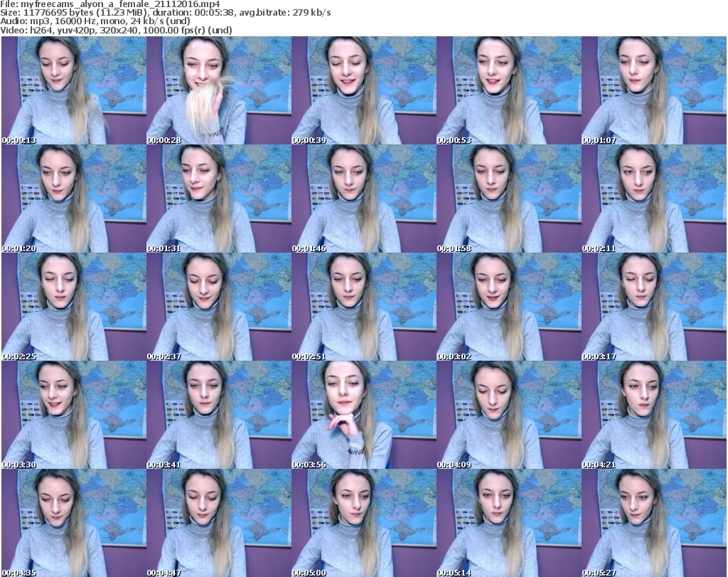Open the frame at 00:01:58
728x577 pixels.
click(x=509, y=198)
